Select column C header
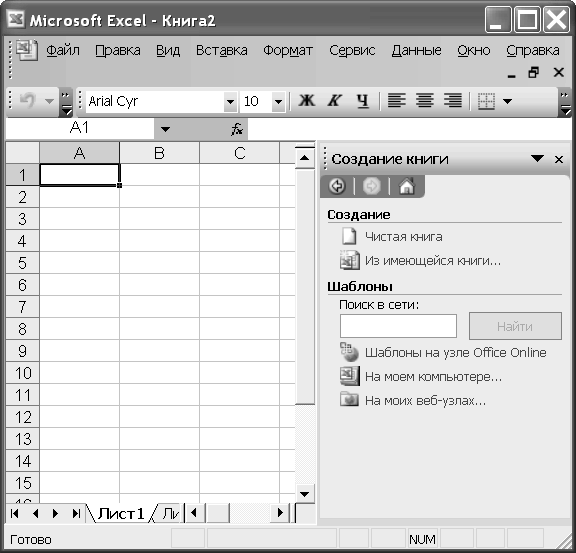Image resolution: width=576 pixels, height=553 pixels. pos(240,153)
